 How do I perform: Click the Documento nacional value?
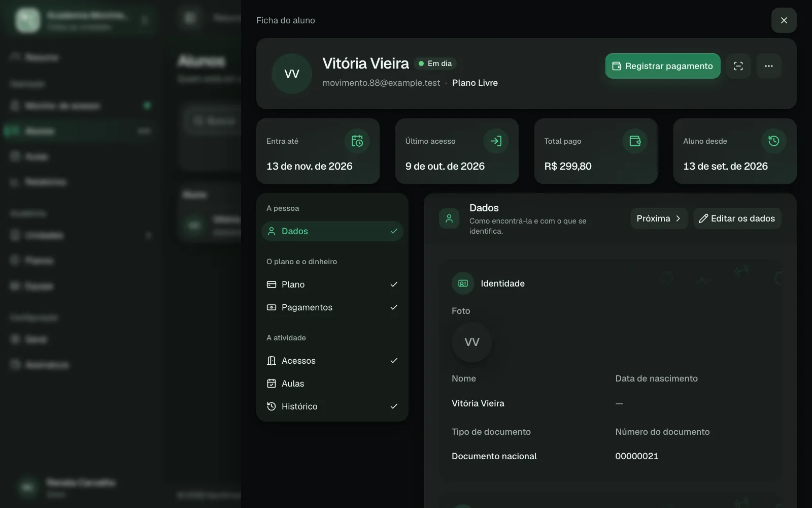(x=494, y=456)
